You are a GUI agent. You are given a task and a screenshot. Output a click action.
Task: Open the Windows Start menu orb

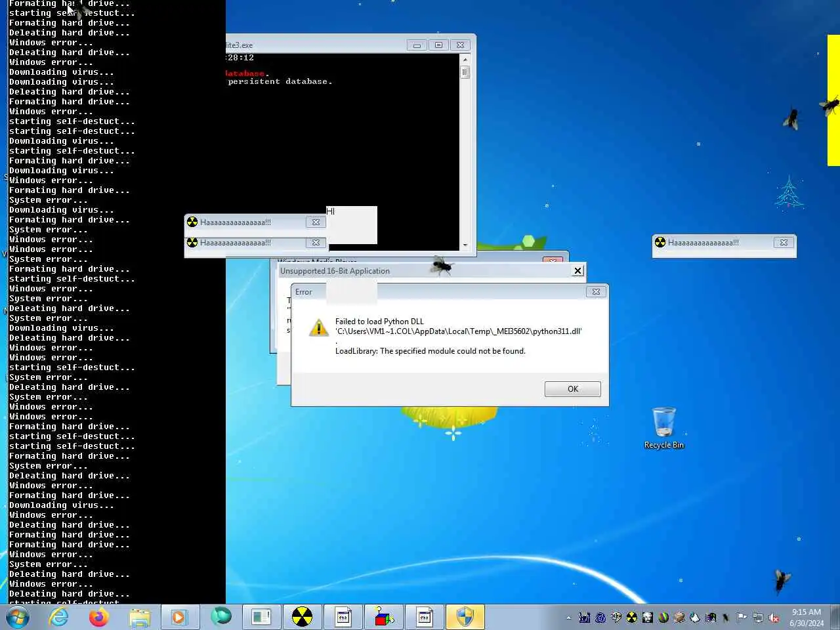tap(18, 618)
